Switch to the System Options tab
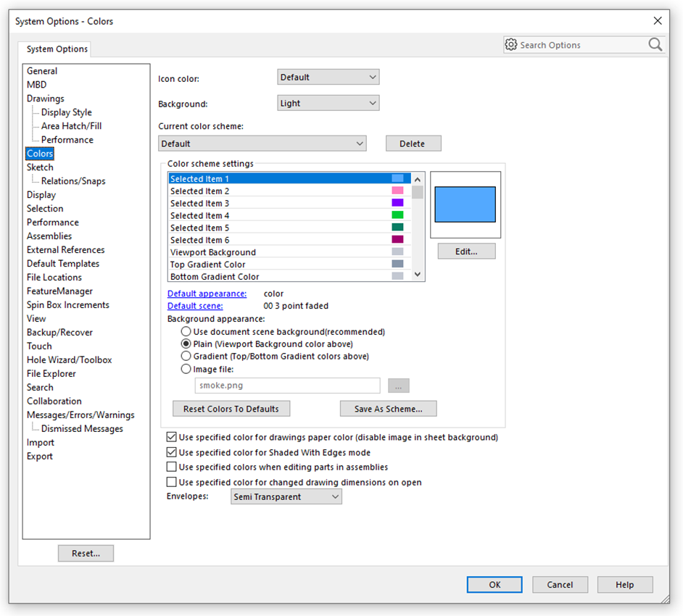This screenshot has width=683, height=616. coord(55,49)
